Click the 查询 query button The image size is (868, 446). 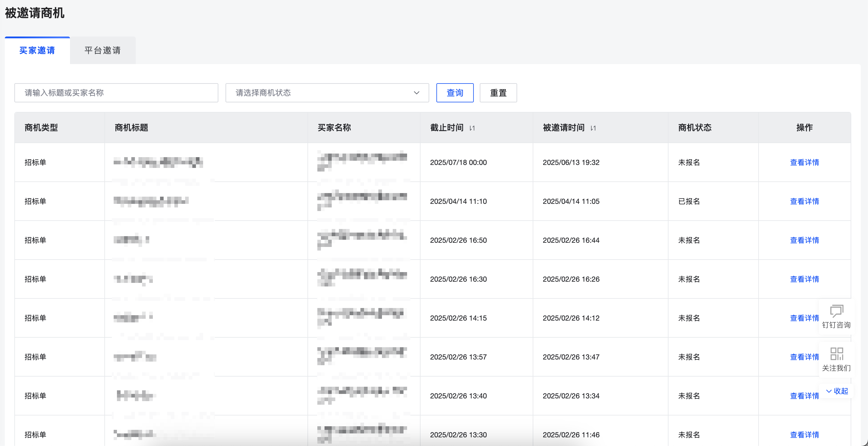[x=455, y=93]
